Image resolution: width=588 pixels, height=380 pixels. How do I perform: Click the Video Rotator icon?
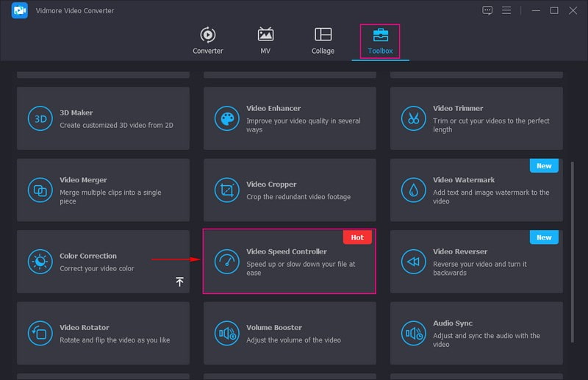(x=40, y=333)
